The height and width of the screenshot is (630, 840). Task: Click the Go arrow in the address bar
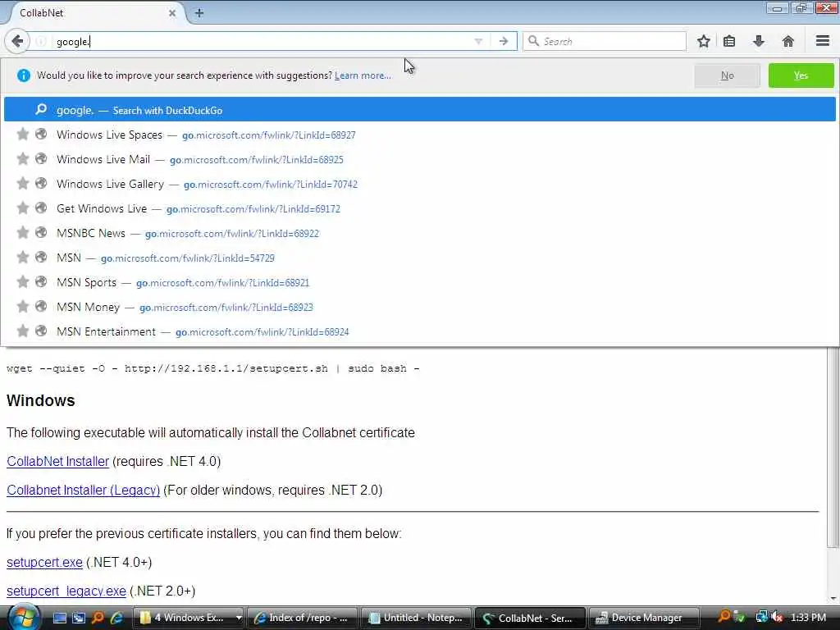503,41
